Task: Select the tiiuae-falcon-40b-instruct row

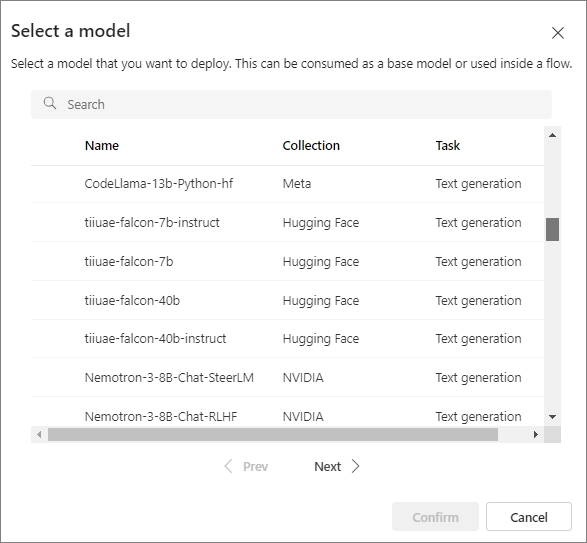Action: [287, 339]
